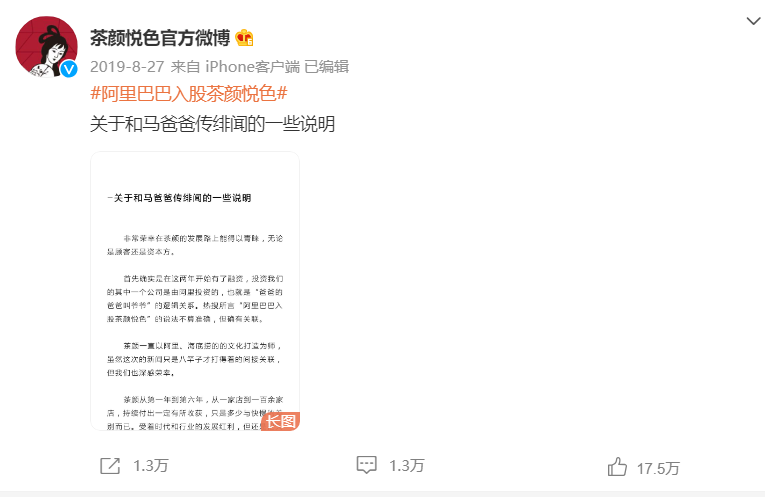Click the 茶颜悦色 profile avatar
Screen dimensions: 765x497
46,47
